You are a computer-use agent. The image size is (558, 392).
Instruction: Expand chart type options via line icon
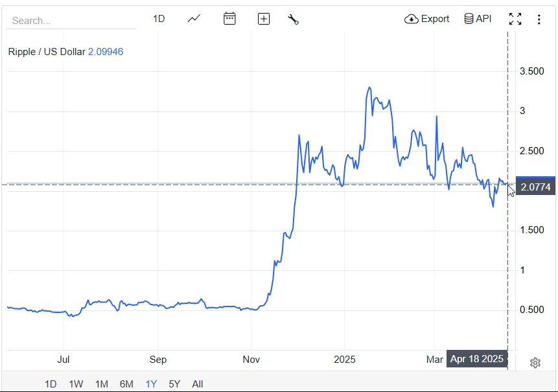pos(193,19)
